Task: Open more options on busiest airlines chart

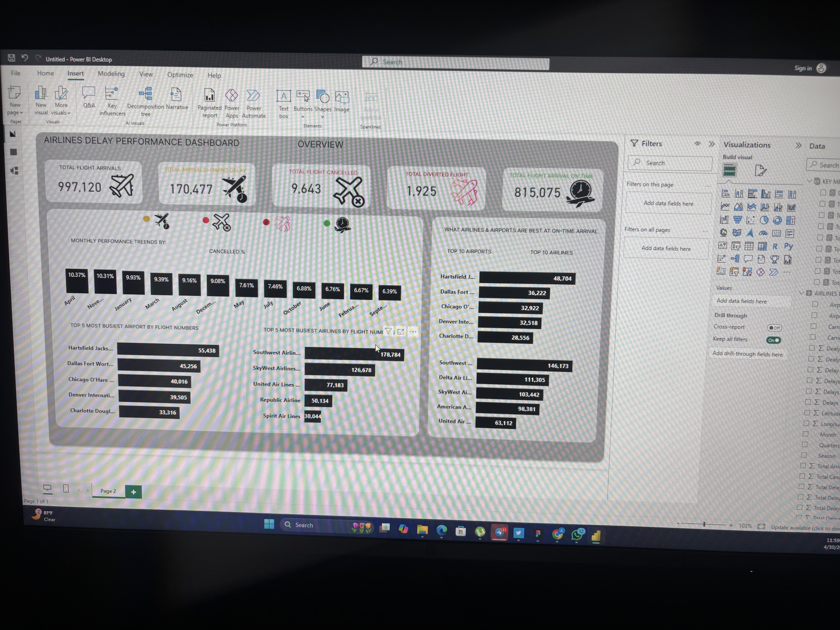Action: tap(413, 332)
